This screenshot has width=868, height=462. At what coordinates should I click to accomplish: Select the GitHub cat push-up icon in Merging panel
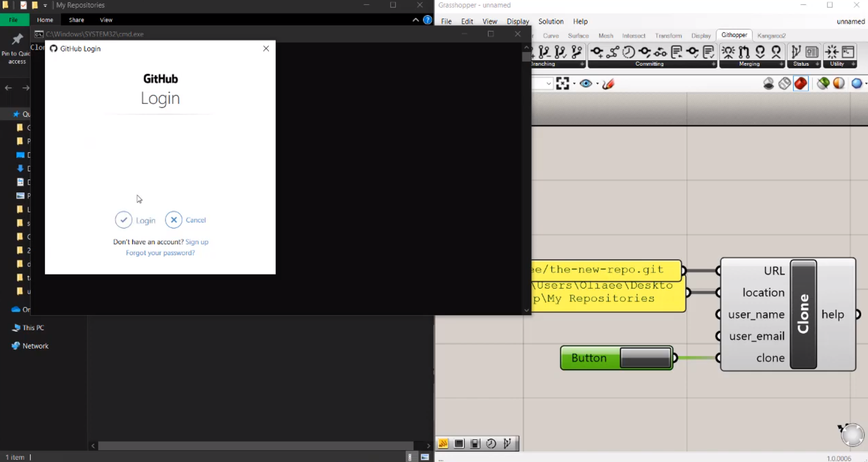(x=776, y=52)
